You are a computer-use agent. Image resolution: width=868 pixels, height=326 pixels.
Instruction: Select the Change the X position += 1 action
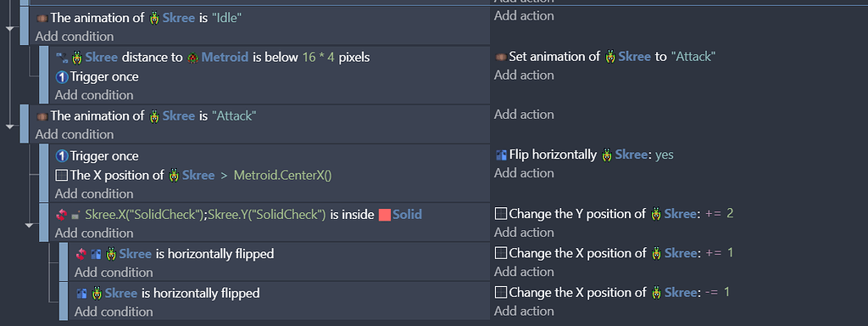tap(614, 253)
